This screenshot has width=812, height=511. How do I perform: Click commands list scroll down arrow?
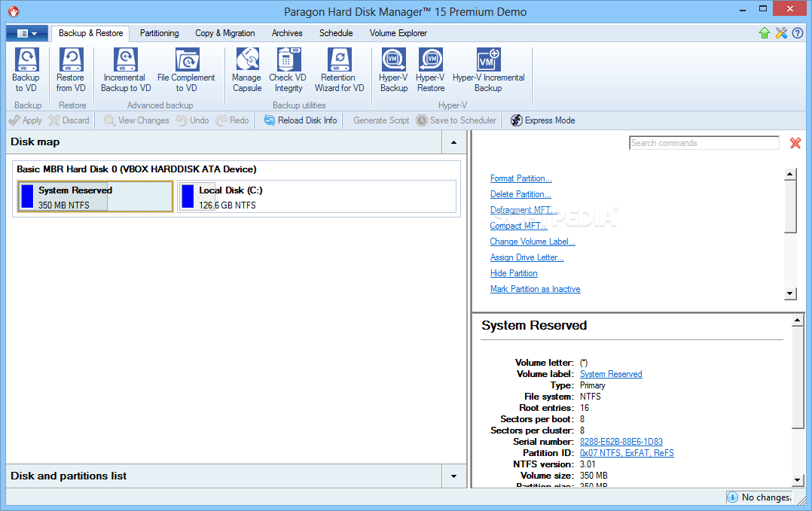click(789, 294)
